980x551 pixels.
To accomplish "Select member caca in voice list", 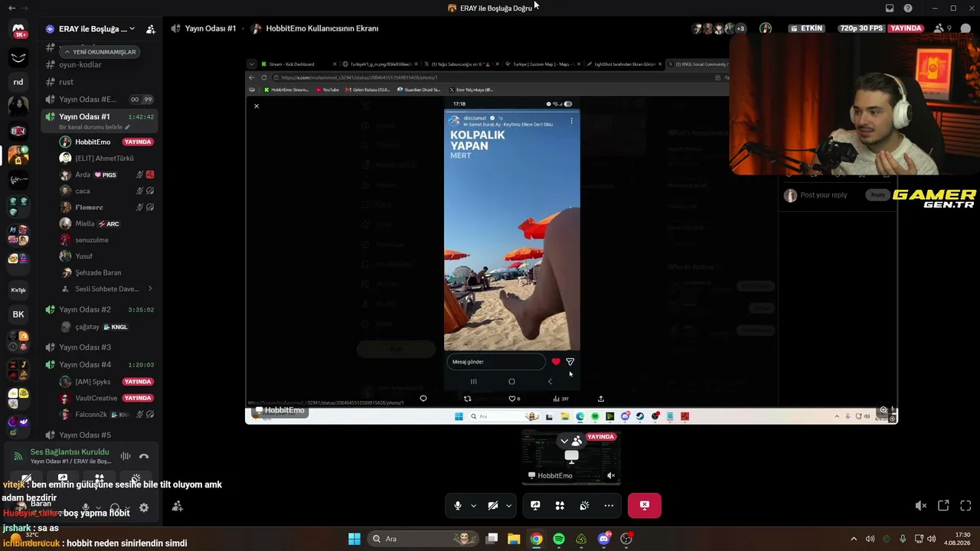I will pos(107,191).
